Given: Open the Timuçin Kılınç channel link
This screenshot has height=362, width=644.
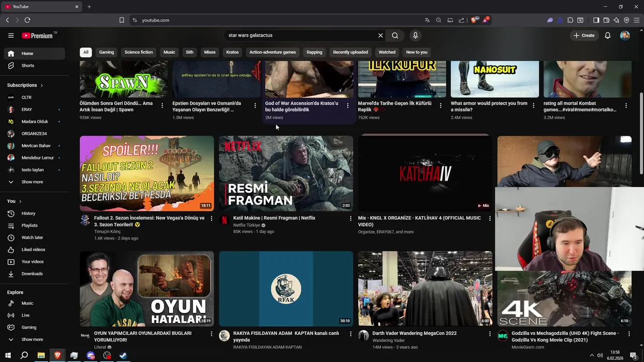Looking at the screenshot, I should point(107,232).
